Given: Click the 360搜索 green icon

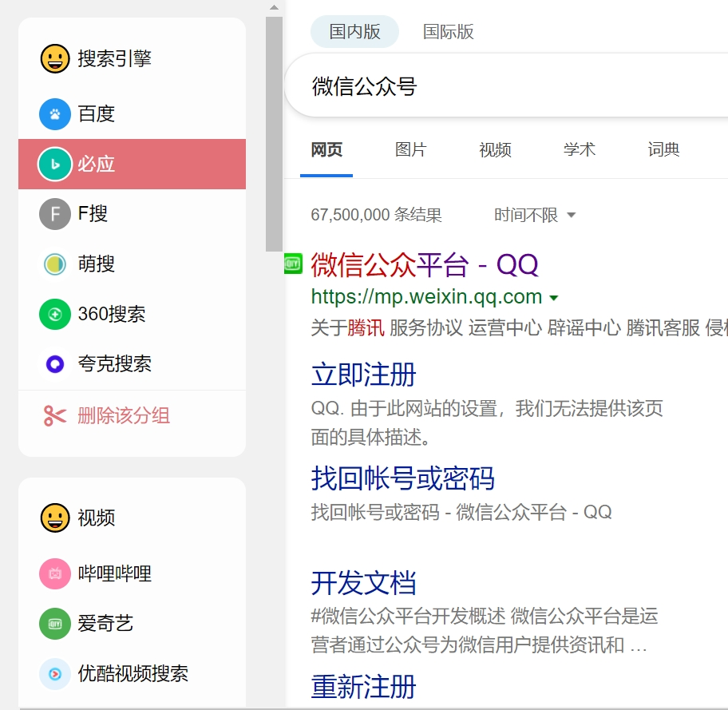Looking at the screenshot, I should point(55,314).
